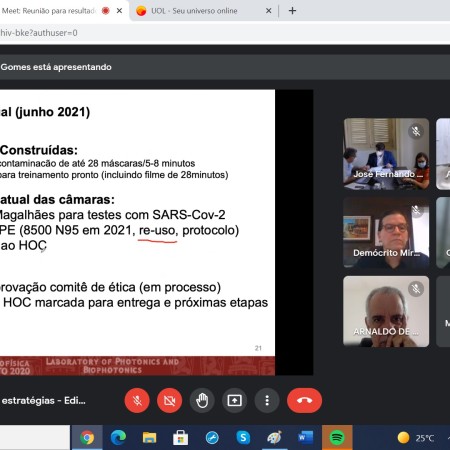Toggle the microphone mute button
Image resolution: width=450 pixels, height=450 pixels.
coord(137,400)
